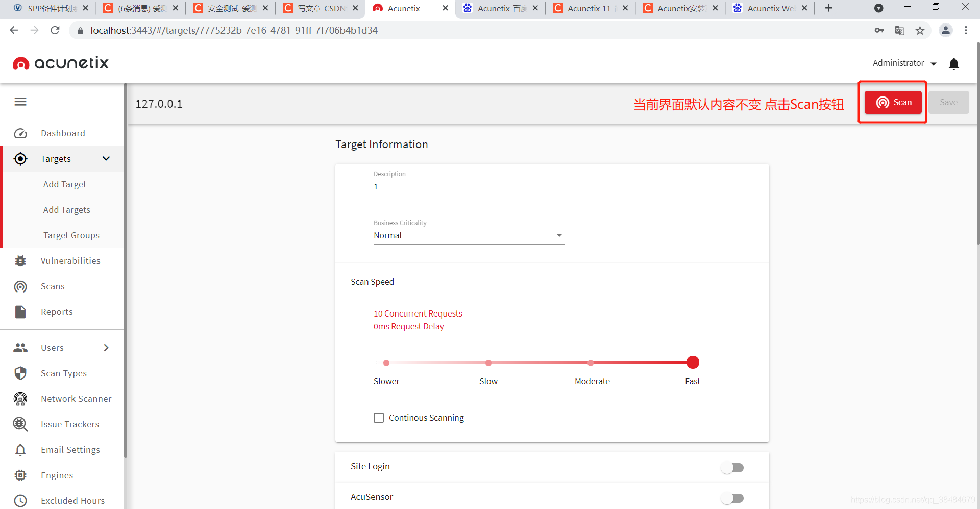The image size is (980, 509).
Task: Reload the page with refresh icon
Action: coord(55,30)
